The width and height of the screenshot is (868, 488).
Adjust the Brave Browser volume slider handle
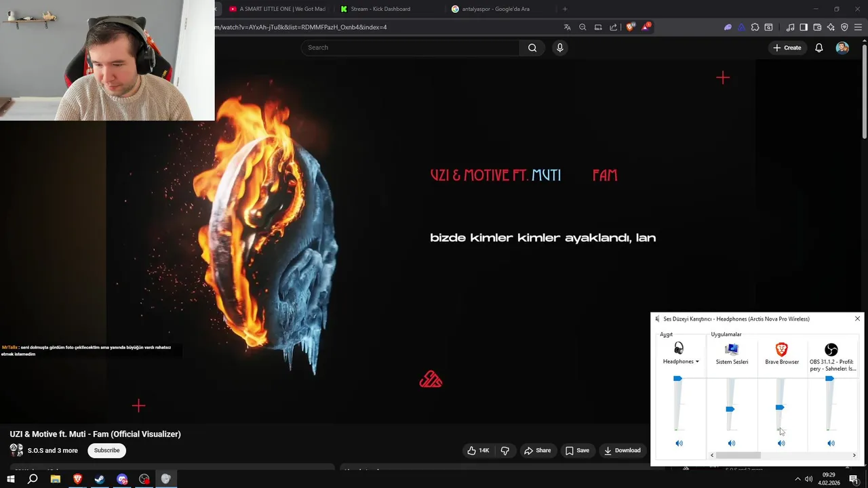tap(780, 407)
